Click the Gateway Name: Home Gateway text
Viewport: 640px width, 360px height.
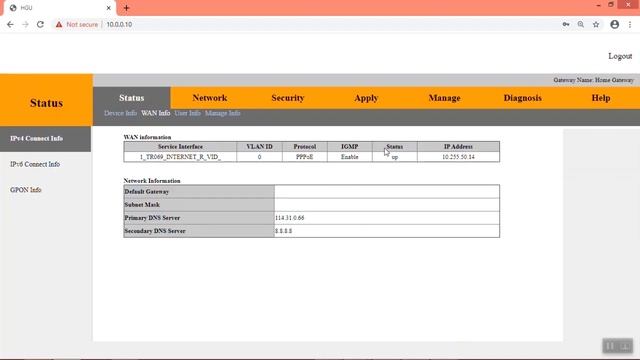point(593,80)
